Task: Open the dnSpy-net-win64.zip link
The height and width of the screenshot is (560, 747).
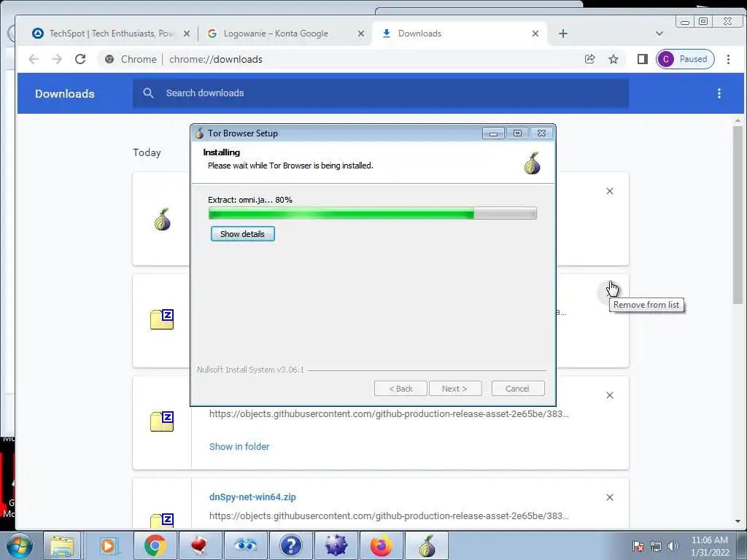Action: [252, 497]
